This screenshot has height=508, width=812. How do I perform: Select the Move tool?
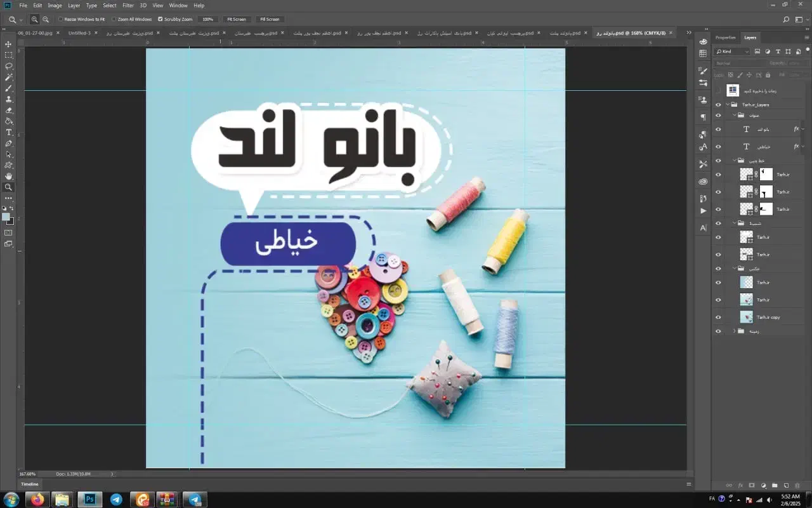9,44
